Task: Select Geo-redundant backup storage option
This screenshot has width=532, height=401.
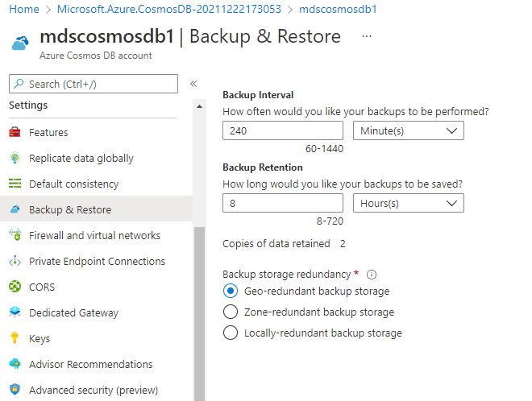Action: coord(231,291)
